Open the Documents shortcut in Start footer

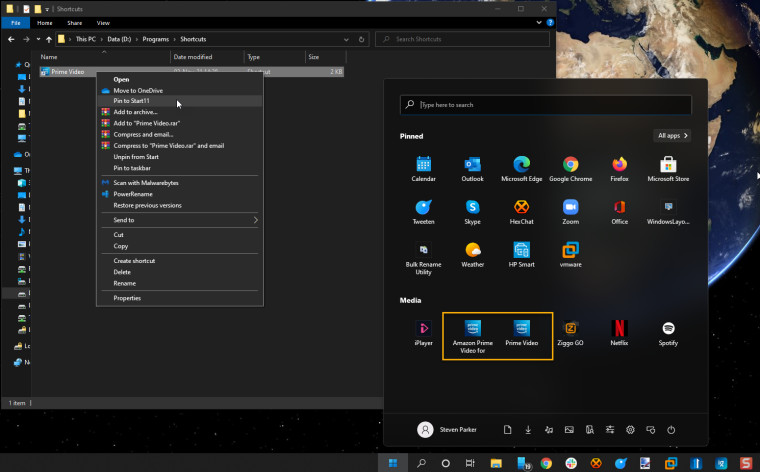click(507, 430)
